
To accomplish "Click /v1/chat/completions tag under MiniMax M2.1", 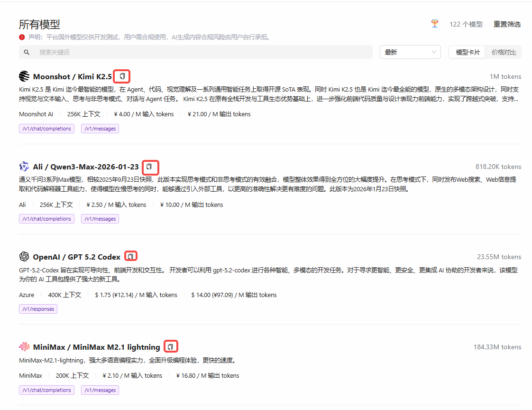I will pyautogui.click(x=46, y=390).
